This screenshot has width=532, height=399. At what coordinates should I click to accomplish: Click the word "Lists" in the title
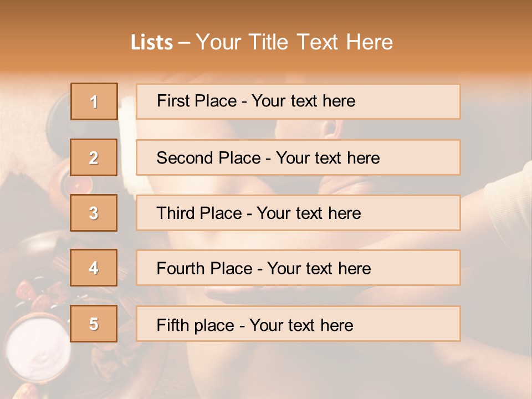(152, 43)
